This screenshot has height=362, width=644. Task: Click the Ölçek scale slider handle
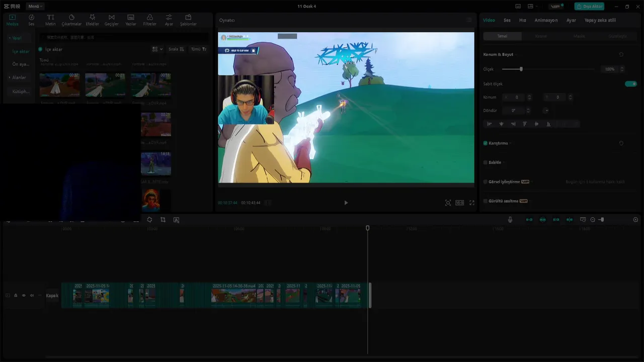tap(521, 69)
